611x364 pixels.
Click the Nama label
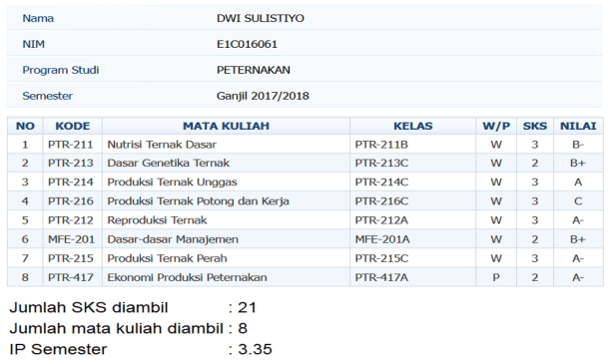click(38, 18)
